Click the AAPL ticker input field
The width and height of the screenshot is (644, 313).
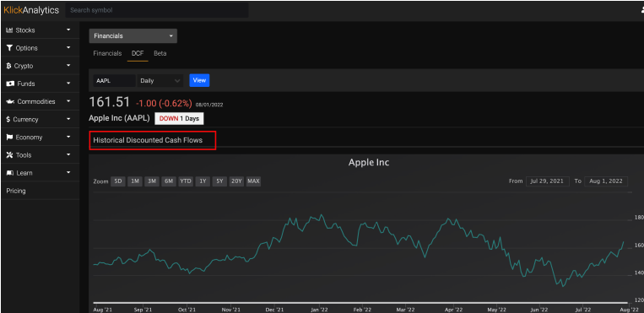click(x=114, y=80)
